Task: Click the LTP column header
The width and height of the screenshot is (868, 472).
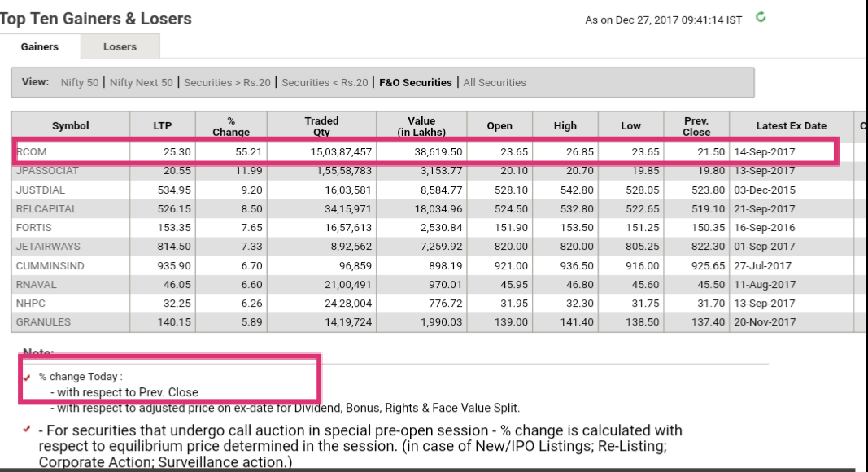Action: pyautogui.click(x=163, y=126)
